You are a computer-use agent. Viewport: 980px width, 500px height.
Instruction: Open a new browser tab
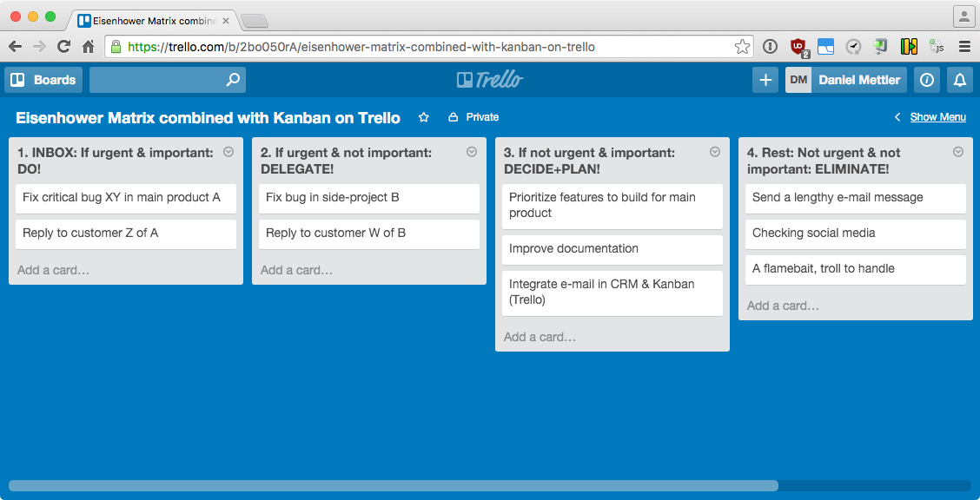pyautogui.click(x=255, y=21)
